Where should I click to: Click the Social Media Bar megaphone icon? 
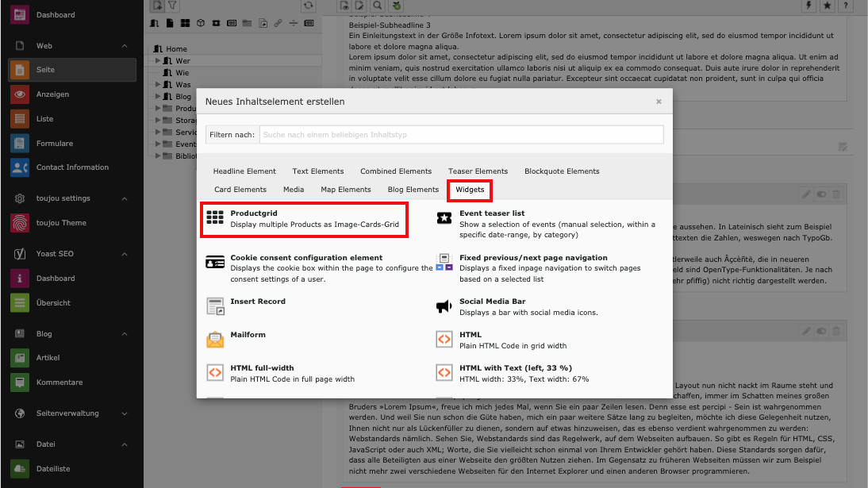point(444,306)
